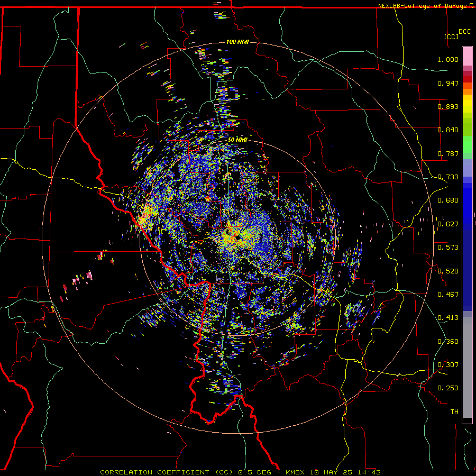Click the 100 NMI range ring label
The height and width of the screenshot is (476, 476).
(x=237, y=42)
